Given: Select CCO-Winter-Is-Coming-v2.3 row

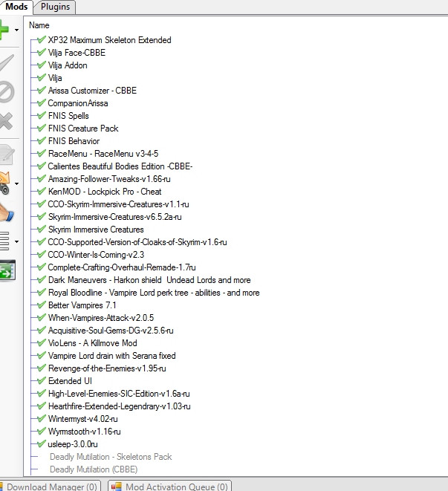Looking at the screenshot, I should tap(96, 255).
